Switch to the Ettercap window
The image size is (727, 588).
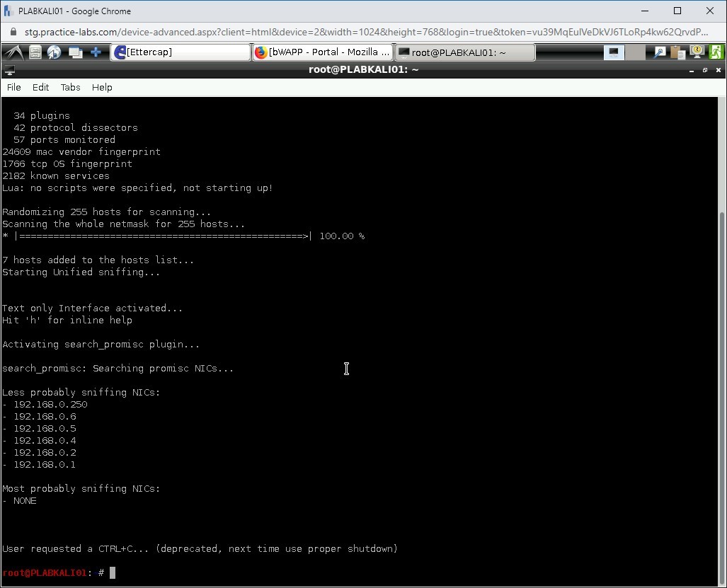click(181, 52)
